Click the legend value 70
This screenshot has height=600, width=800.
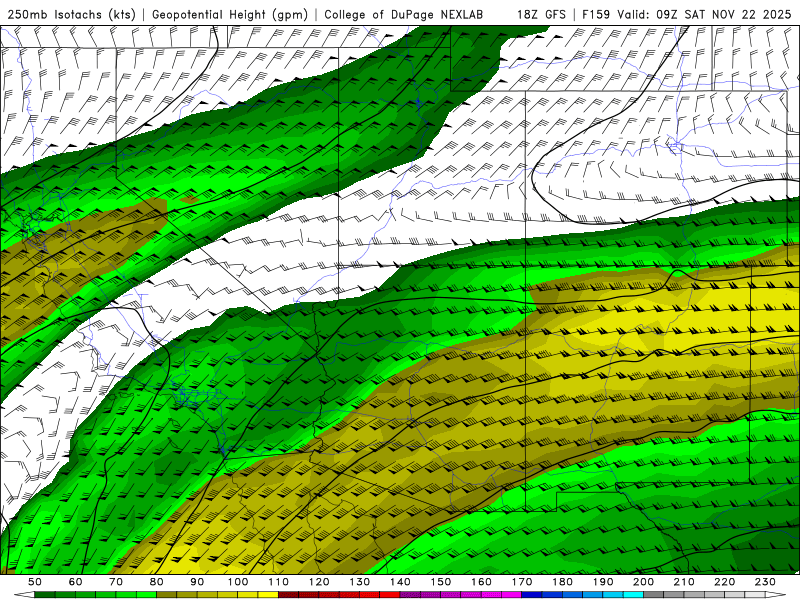tap(116, 582)
